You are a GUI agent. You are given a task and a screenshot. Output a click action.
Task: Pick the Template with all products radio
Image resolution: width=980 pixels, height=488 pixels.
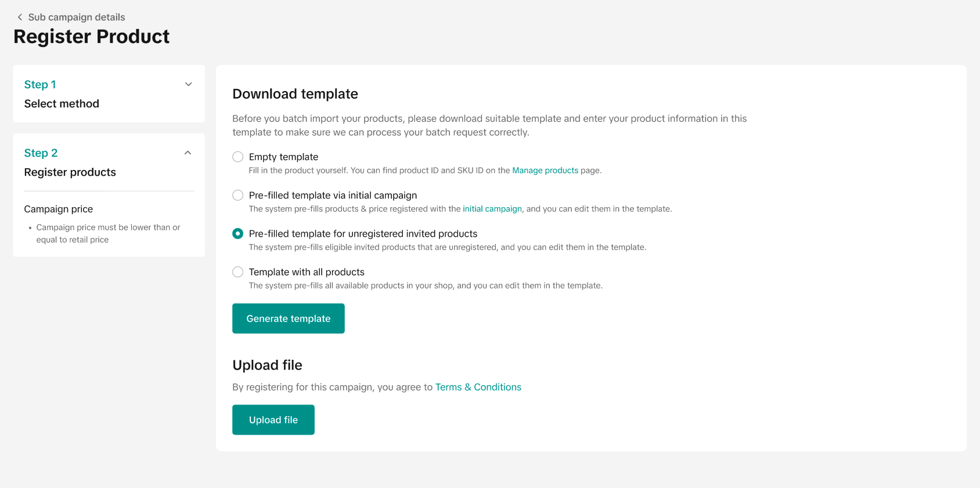pyautogui.click(x=238, y=272)
